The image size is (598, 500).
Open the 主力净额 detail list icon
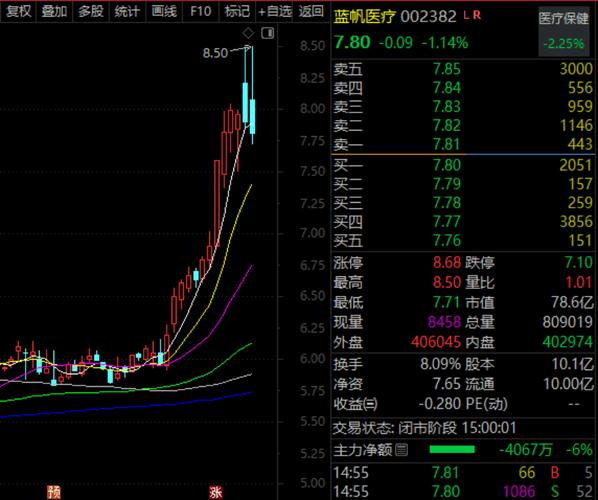coord(401,450)
